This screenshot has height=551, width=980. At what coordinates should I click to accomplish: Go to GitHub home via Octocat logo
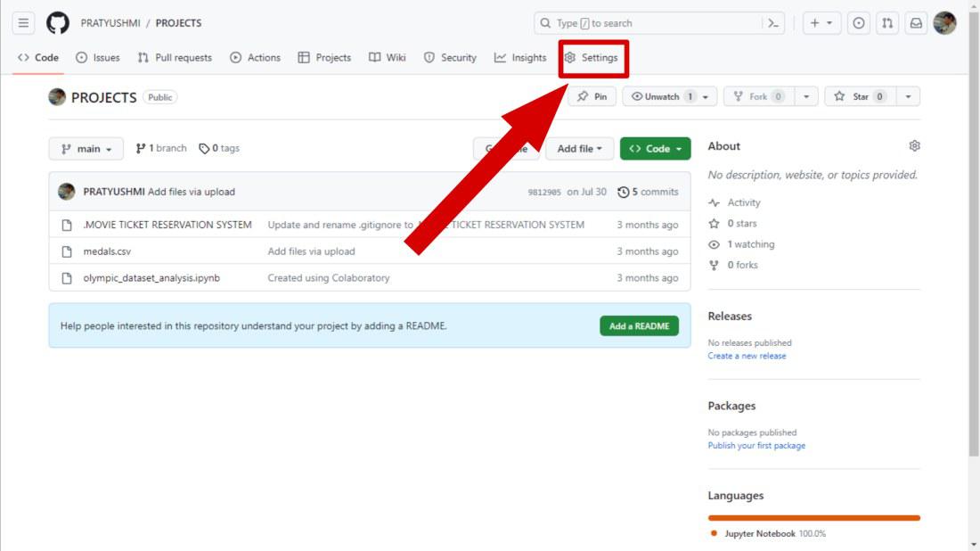point(58,23)
